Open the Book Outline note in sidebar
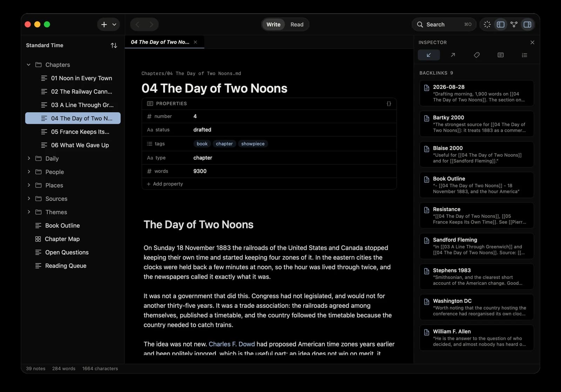Image resolution: width=561 pixels, height=392 pixels. (x=73, y=225)
